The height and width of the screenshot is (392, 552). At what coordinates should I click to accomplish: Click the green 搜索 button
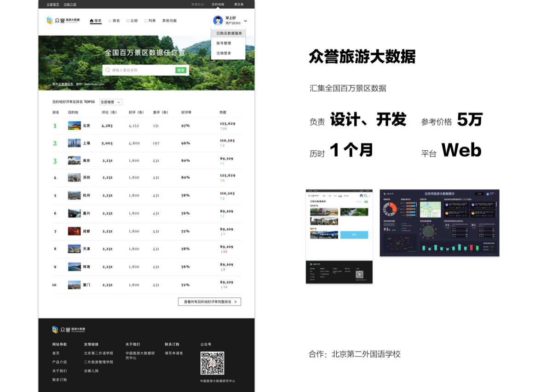click(181, 70)
